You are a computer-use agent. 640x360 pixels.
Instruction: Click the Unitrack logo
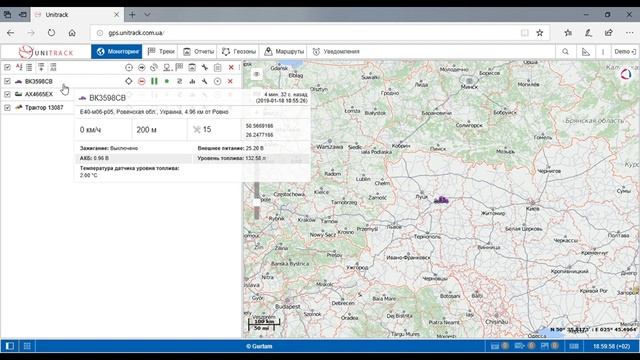46,52
